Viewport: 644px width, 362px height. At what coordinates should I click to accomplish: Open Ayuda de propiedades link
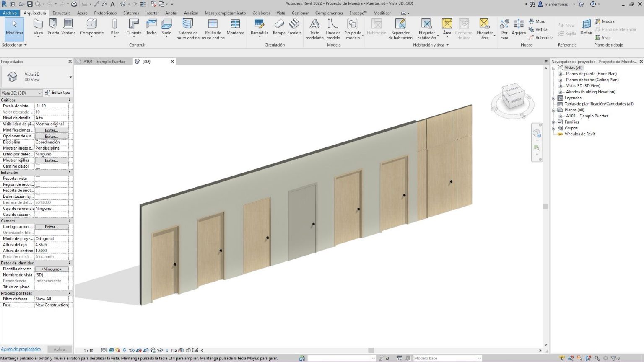point(21,349)
